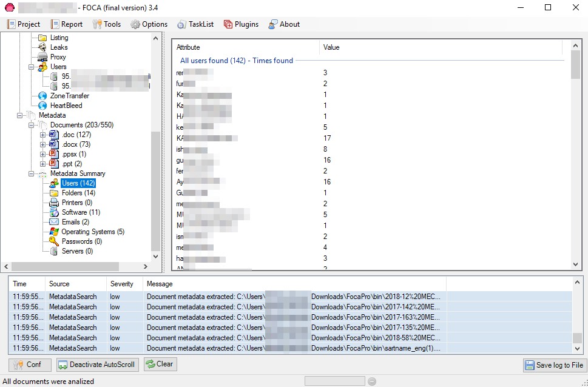
Task: Sort log by Time column header
Action: (27, 284)
